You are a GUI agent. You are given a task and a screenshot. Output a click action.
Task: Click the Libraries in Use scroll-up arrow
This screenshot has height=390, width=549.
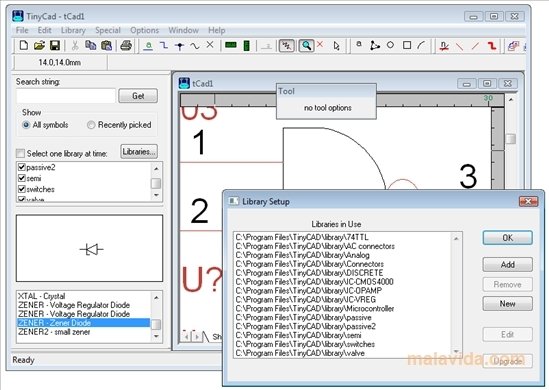(x=456, y=239)
